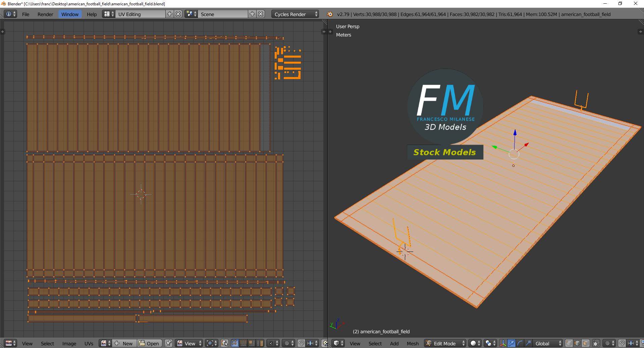The height and width of the screenshot is (348, 644).
Task: Click the UV Editing layout name field
Action: tap(140, 14)
